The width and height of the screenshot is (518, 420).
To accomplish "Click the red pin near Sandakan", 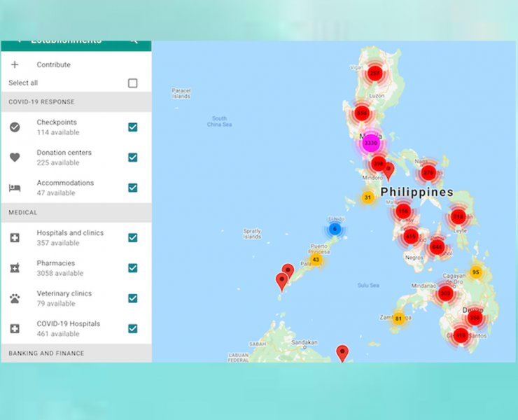I will pyautogui.click(x=342, y=352).
